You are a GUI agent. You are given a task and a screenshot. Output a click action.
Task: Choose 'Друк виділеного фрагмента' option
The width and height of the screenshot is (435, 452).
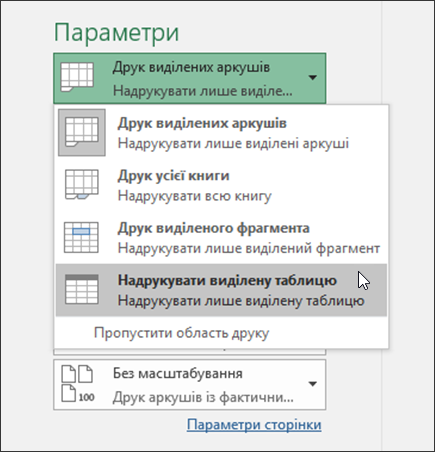tap(221, 238)
